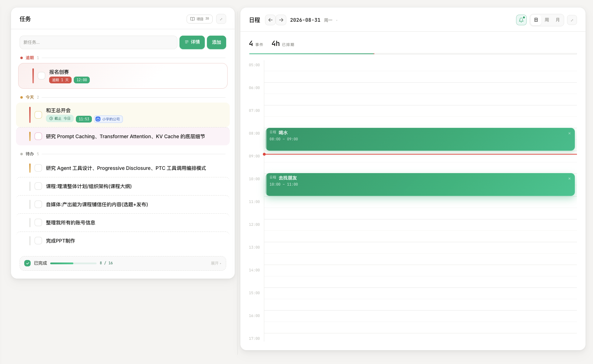The image size is (593, 364).
Task: Click the completed tasks progress bar
Action: pyautogui.click(x=73, y=263)
